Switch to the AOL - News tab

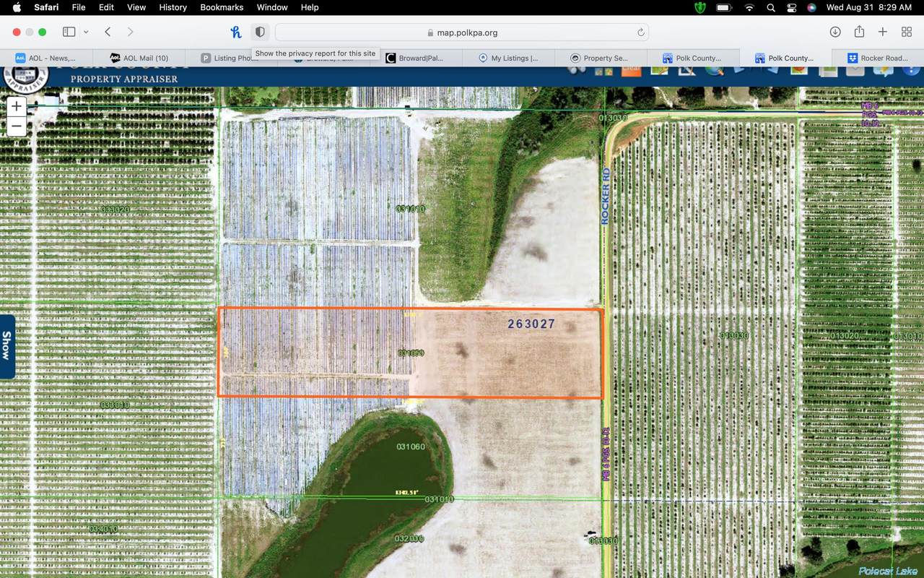tap(46, 58)
